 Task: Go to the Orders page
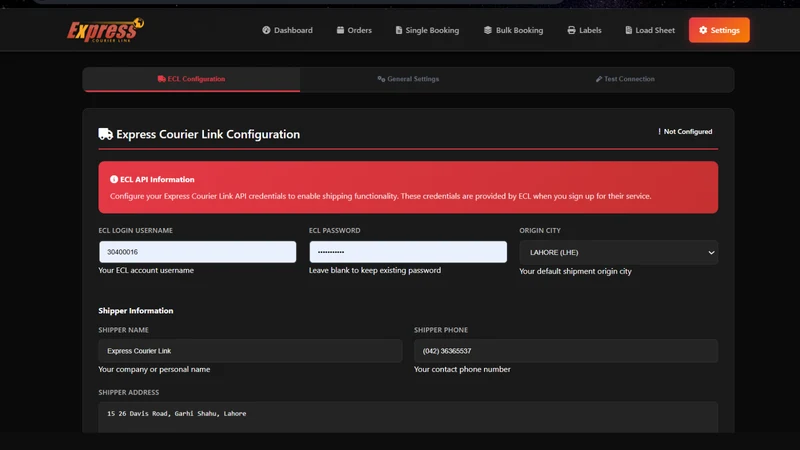[354, 30]
